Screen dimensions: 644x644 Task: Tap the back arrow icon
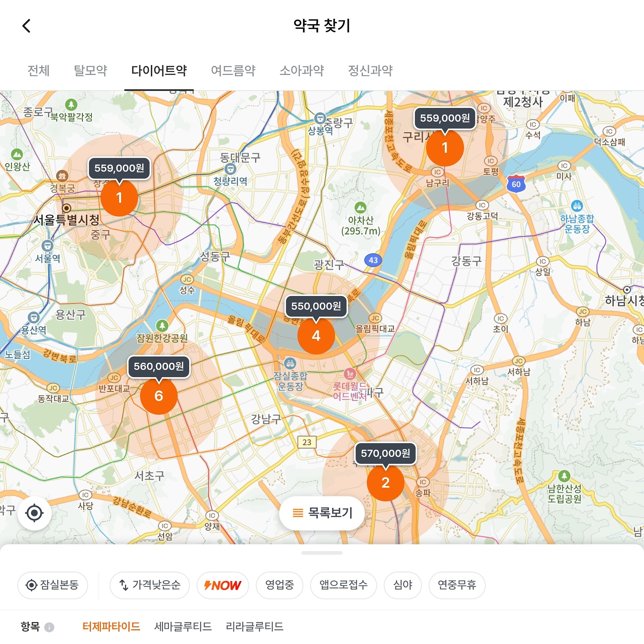pos(26,26)
